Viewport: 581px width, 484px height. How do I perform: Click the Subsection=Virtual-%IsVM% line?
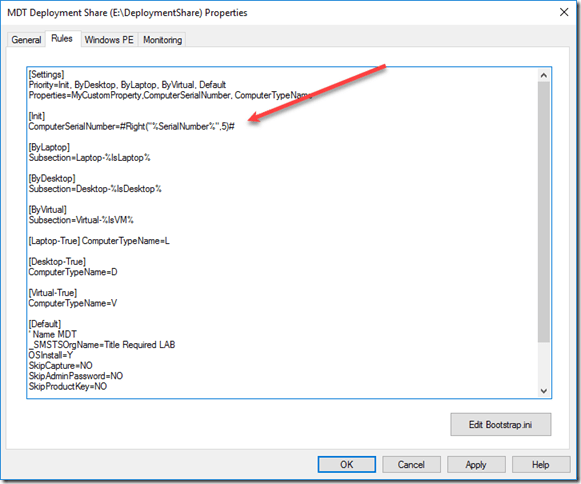[x=81, y=220]
